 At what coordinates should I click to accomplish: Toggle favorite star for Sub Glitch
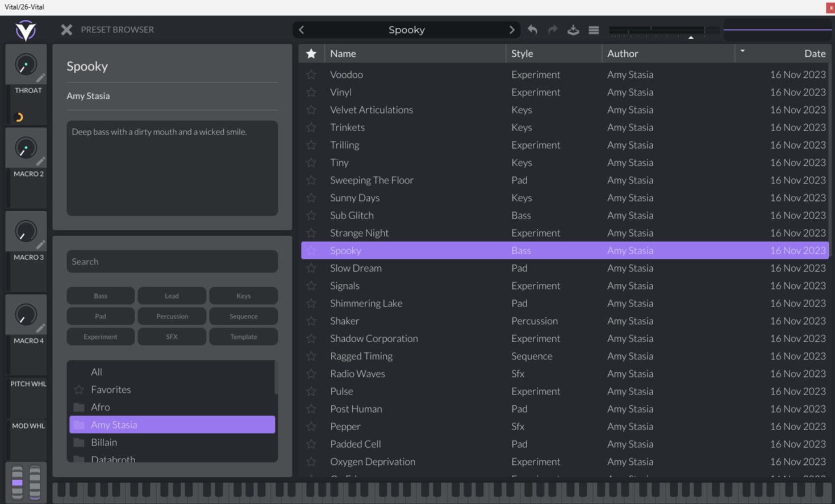tap(311, 215)
